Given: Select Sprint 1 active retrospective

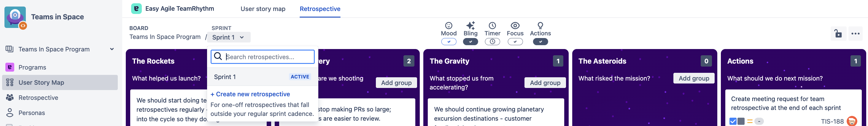Looking at the screenshot, I should [263, 77].
